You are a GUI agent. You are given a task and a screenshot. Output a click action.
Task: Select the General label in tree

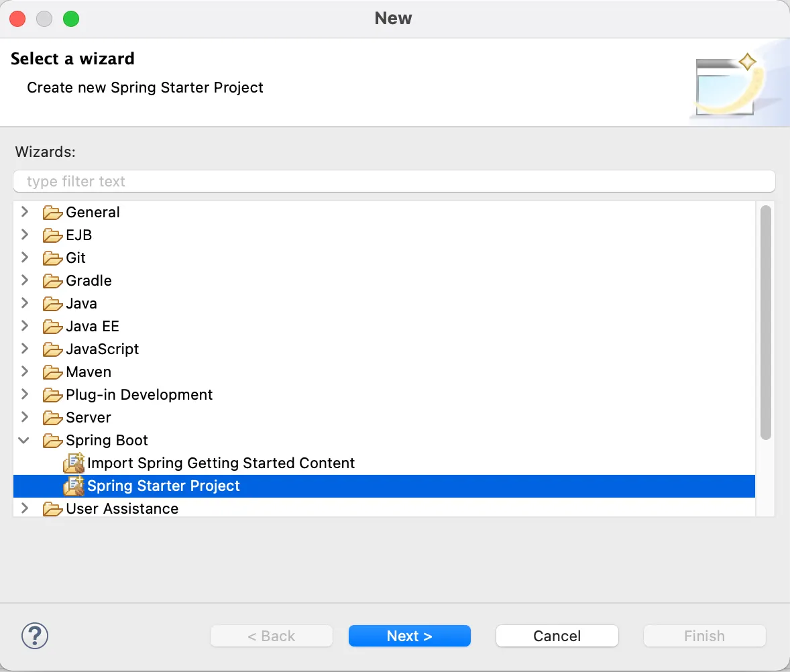click(x=93, y=213)
